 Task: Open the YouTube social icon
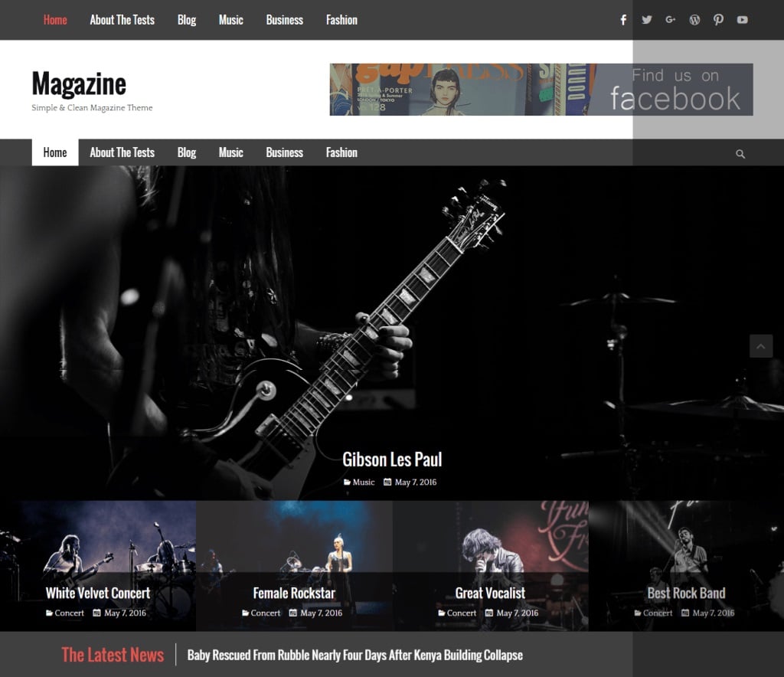pos(742,20)
